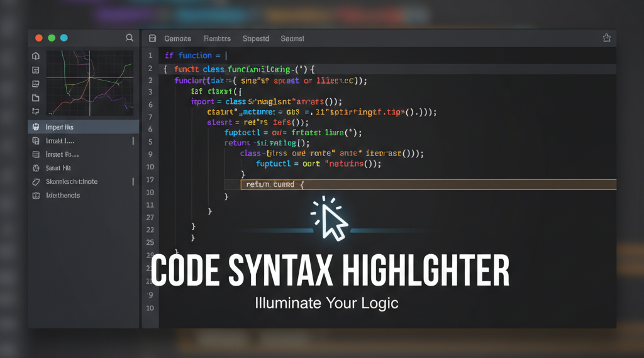Click the icon beside Ixlexthenots
644x358 pixels.
point(36,196)
